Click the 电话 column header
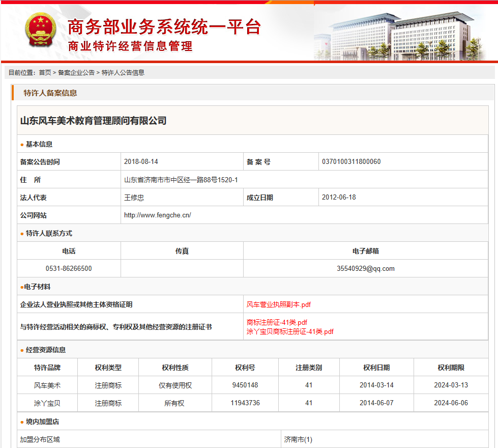498x448 pixels. [x=69, y=251]
